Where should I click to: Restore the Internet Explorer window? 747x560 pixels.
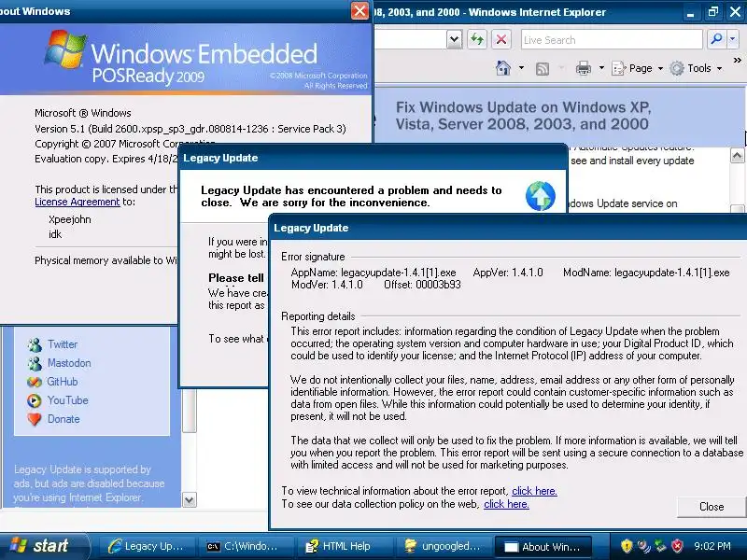tap(713, 12)
